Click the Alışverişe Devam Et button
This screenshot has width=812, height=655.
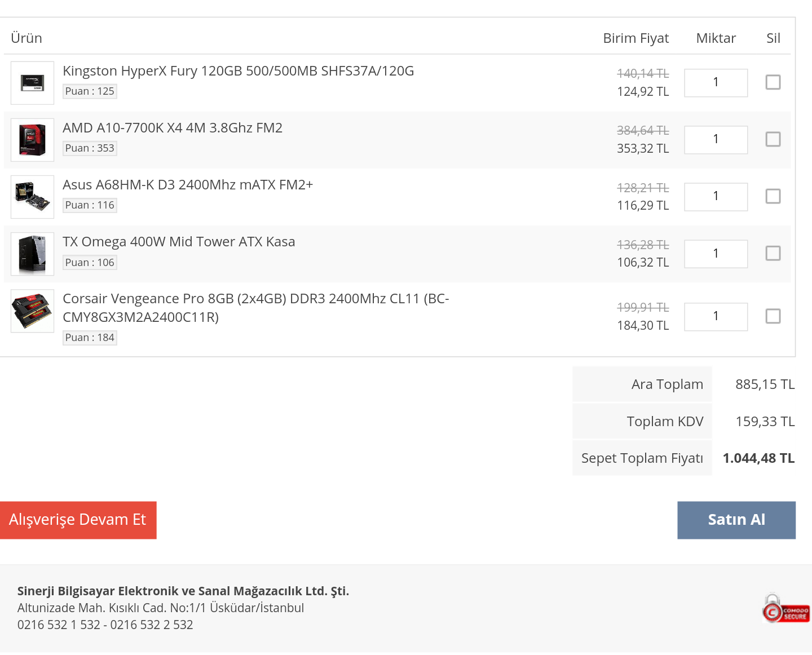pos(78,520)
